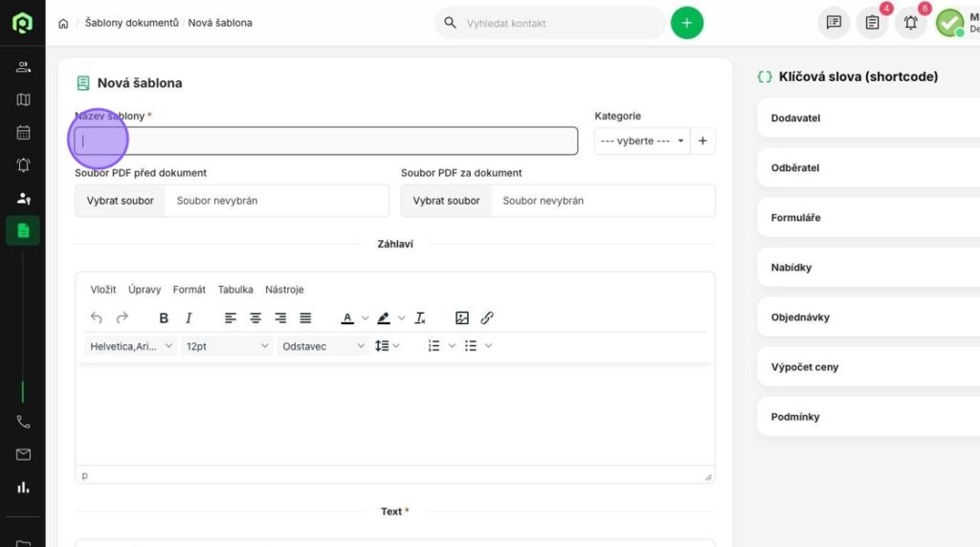Click the clear formatting icon
Image resolution: width=980 pixels, height=547 pixels.
coord(420,318)
